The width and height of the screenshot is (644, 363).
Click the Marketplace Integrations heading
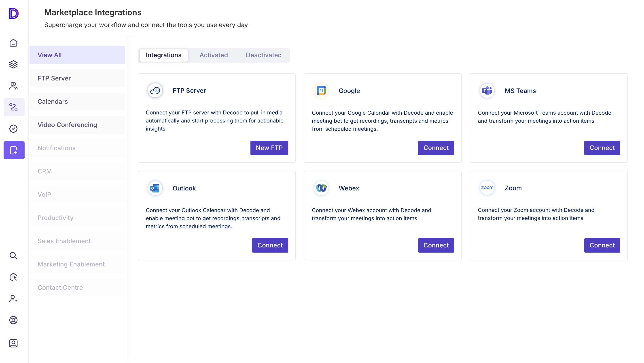(93, 12)
